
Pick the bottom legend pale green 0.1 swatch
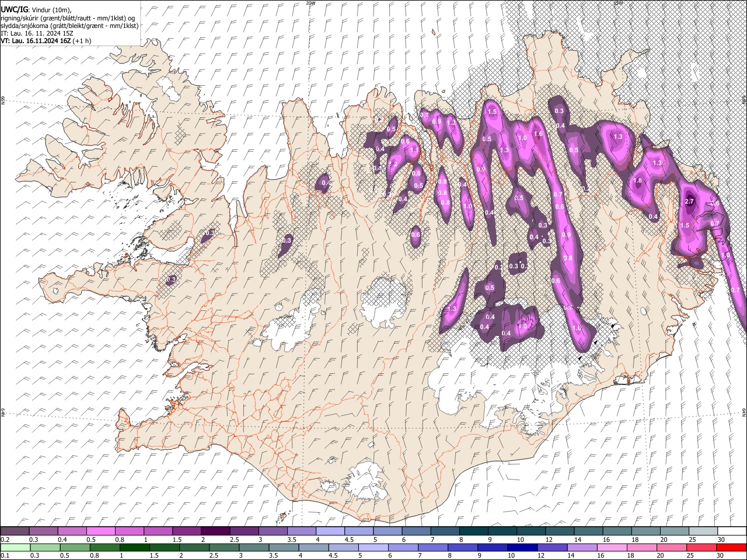tap(15, 547)
